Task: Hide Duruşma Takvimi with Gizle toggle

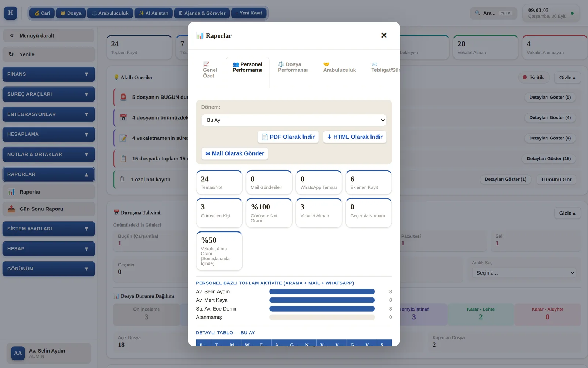Action: (x=567, y=213)
